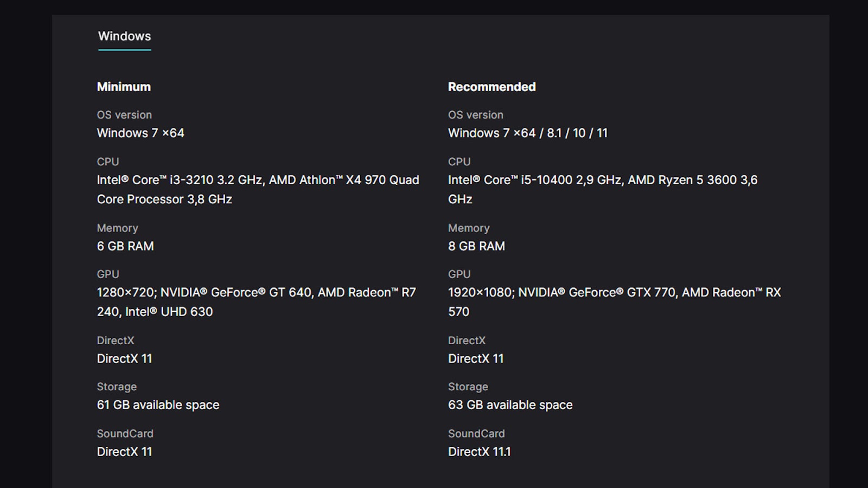
Task: Click the 'SoundCard' label under Recommended
Action: point(476,434)
